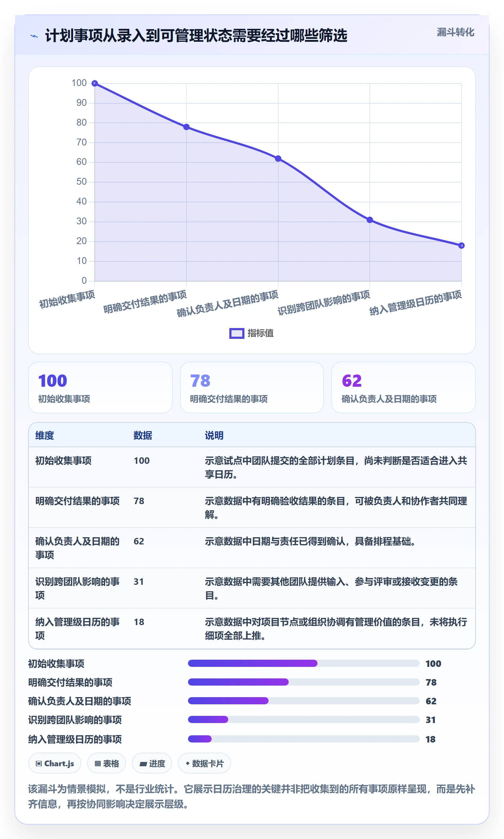Click the chart data point at value 100
Viewport: 504px width, 839px height.
tap(95, 84)
